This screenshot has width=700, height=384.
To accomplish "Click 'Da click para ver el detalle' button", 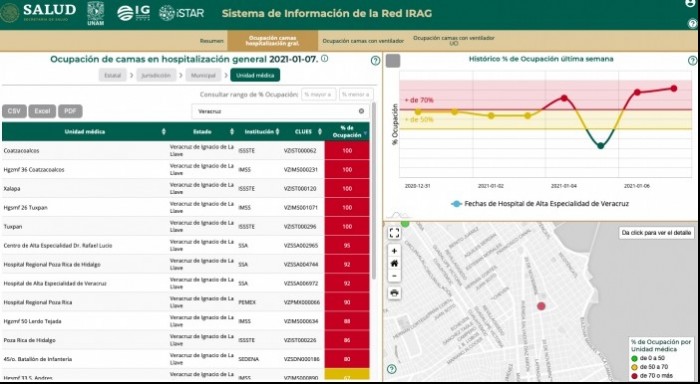I will point(656,233).
